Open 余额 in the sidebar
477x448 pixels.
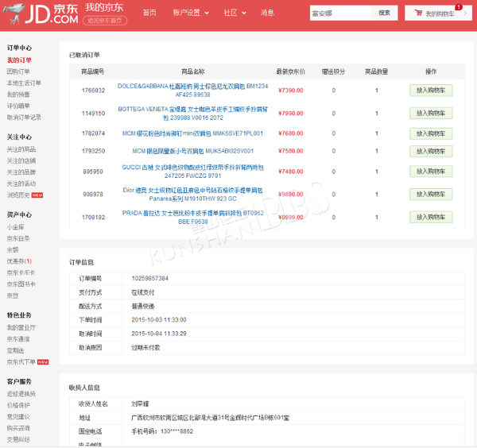13,250
